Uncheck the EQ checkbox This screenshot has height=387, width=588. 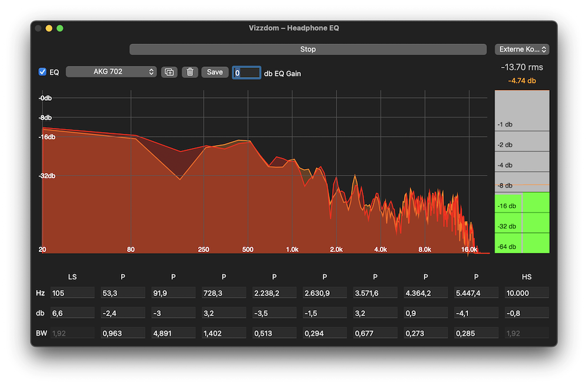click(x=42, y=72)
